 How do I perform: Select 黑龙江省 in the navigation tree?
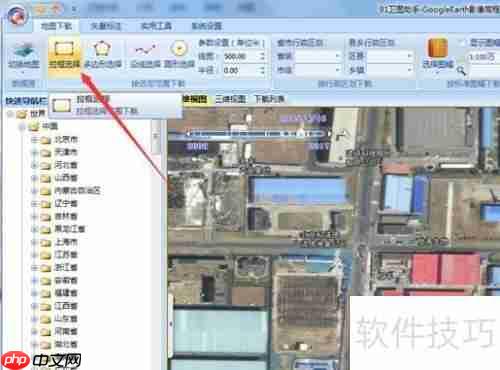click(x=70, y=229)
